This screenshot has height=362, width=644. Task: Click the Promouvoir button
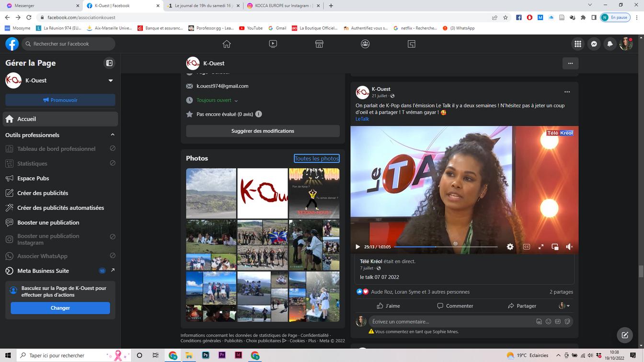pyautogui.click(x=60, y=100)
